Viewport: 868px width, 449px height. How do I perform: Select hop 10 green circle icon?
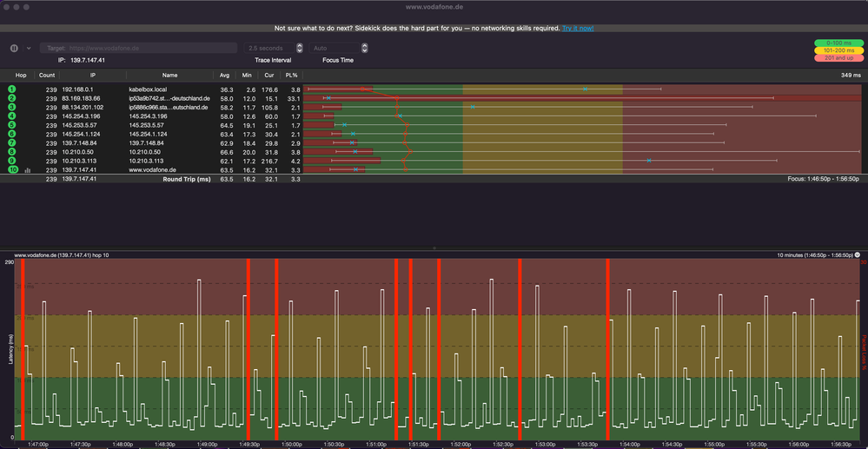tap(13, 169)
